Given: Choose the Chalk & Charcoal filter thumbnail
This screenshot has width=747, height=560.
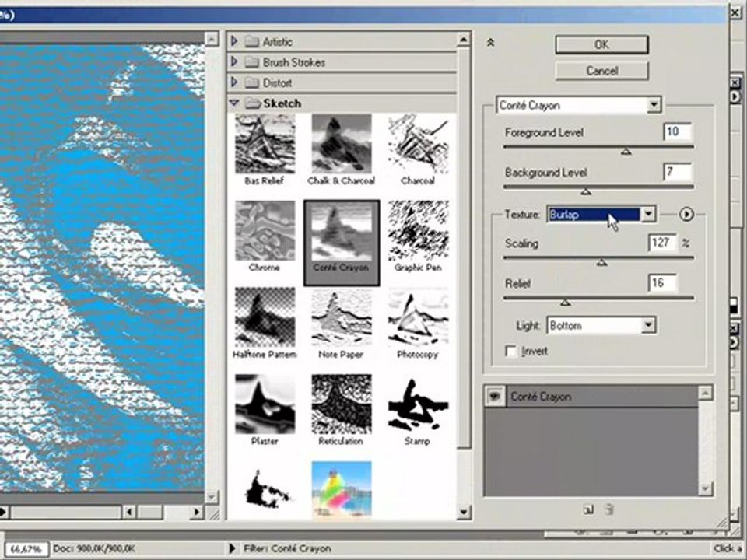Looking at the screenshot, I should point(341,145).
